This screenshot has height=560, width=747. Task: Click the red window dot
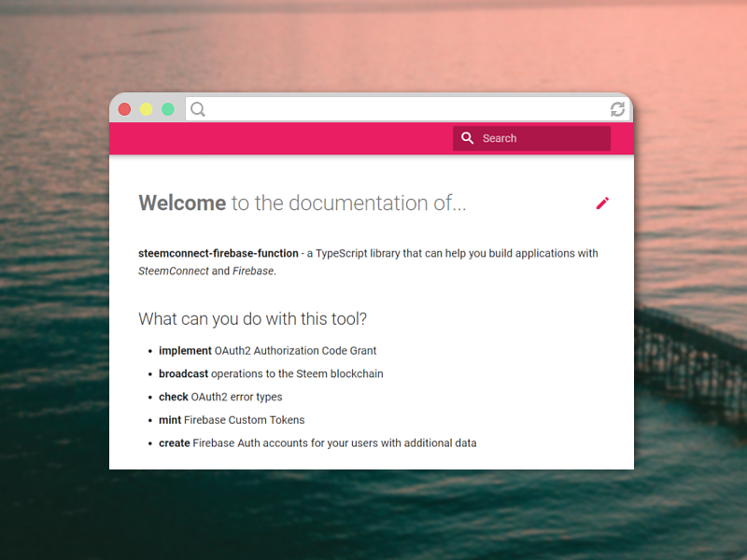click(x=125, y=109)
